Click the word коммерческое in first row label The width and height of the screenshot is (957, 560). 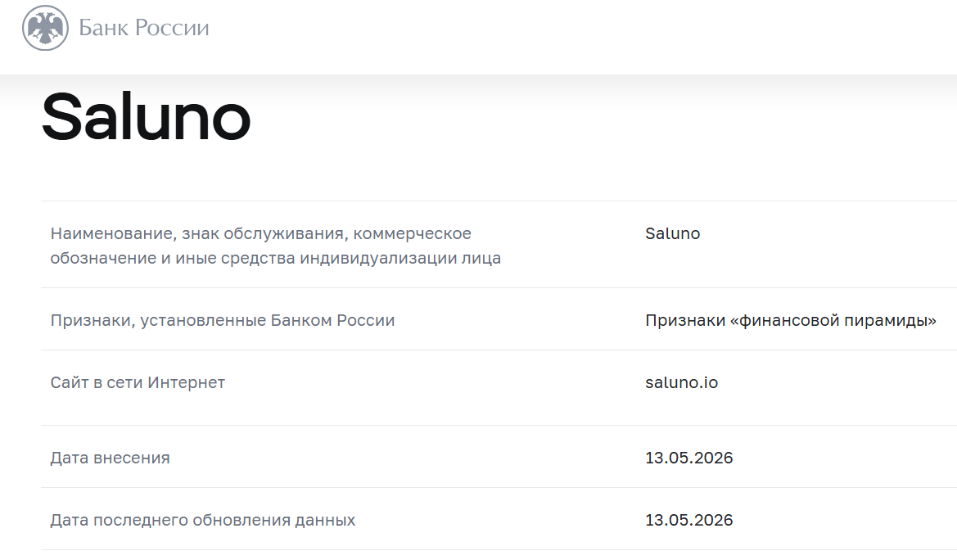click(413, 233)
